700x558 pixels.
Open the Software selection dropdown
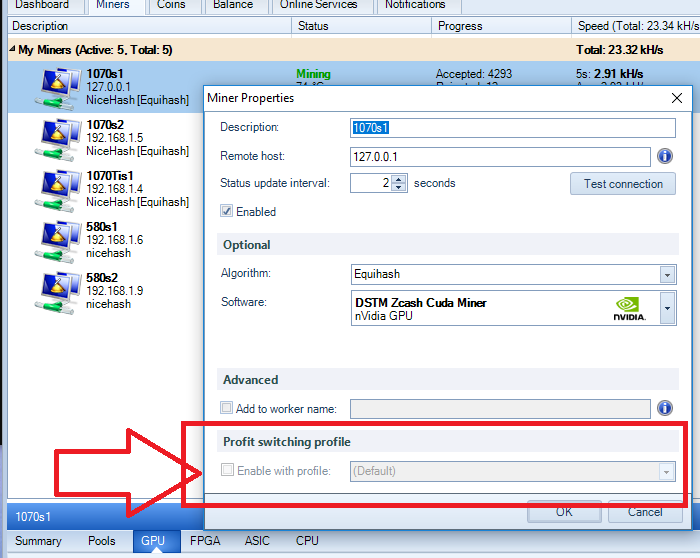coord(667,308)
